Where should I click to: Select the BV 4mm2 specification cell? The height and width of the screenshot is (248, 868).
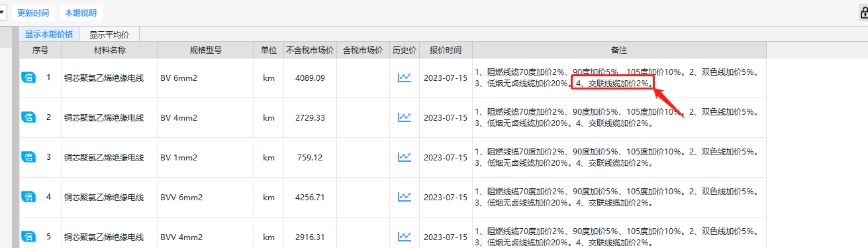205,118
